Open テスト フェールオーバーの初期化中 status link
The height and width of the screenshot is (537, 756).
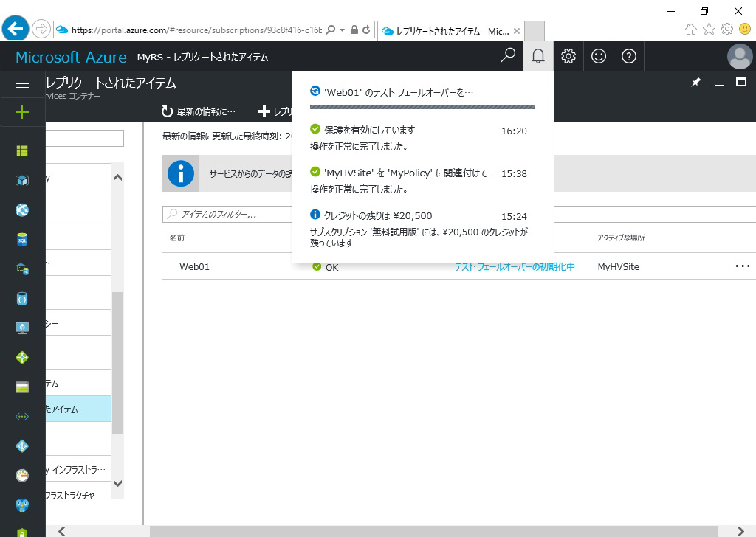tap(515, 267)
